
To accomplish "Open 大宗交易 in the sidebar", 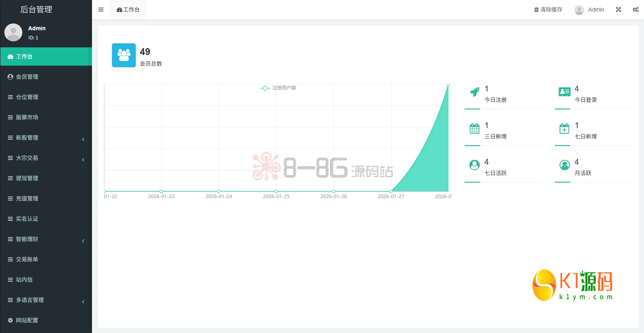I will (x=46, y=158).
